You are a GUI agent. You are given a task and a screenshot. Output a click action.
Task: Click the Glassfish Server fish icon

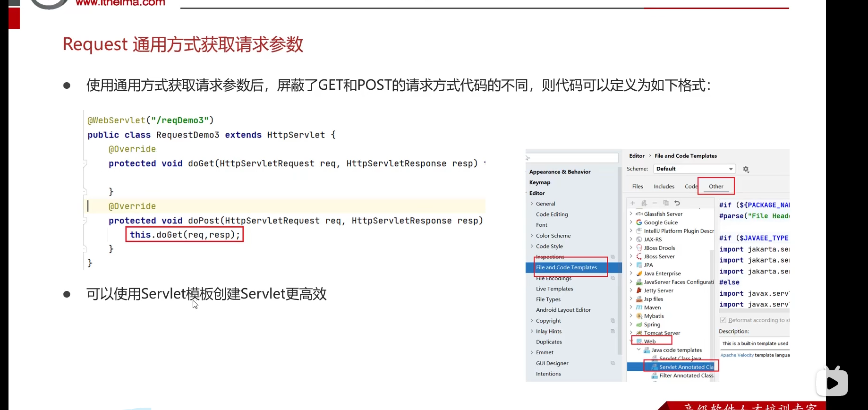coord(639,214)
